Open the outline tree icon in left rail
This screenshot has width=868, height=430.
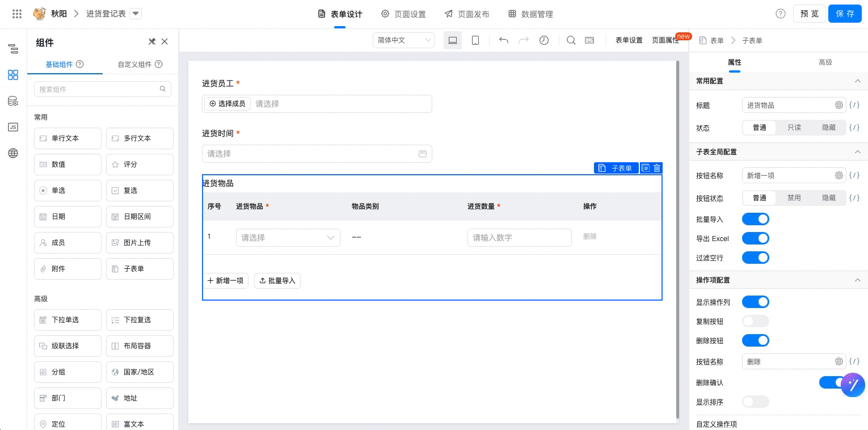click(13, 49)
